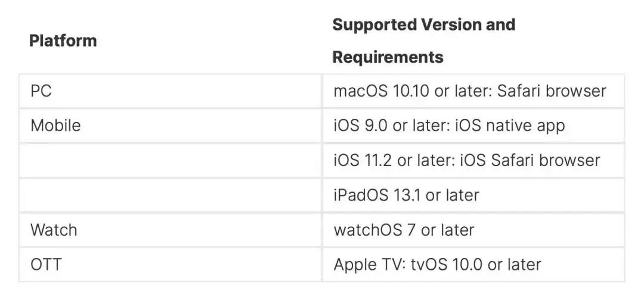This screenshot has width=644, height=305.
Task: Click the Requirements header text
Action: pos(388,57)
